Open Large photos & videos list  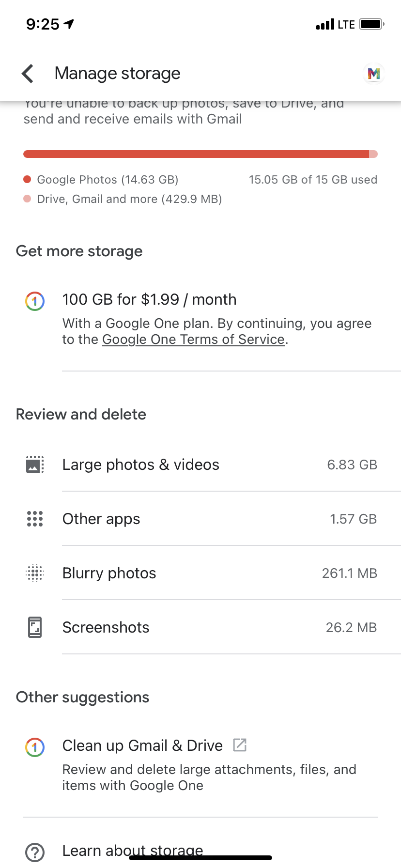pos(141,465)
